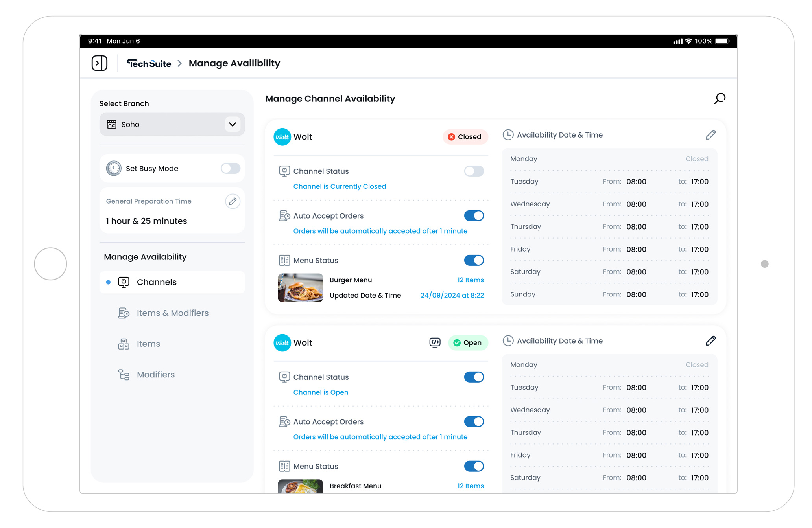Open the Select Branch dropdown showing Soho
The image size is (812, 528).
[x=172, y=124]
